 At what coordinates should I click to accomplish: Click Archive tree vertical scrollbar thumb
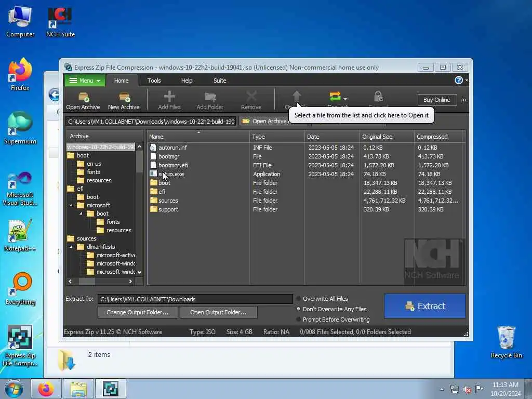(139, 161)
